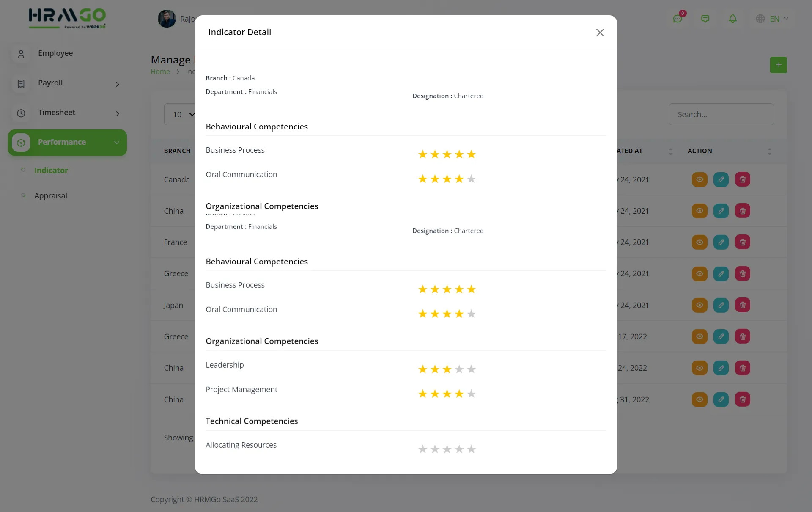Click trash icon for Japan row

743,305
